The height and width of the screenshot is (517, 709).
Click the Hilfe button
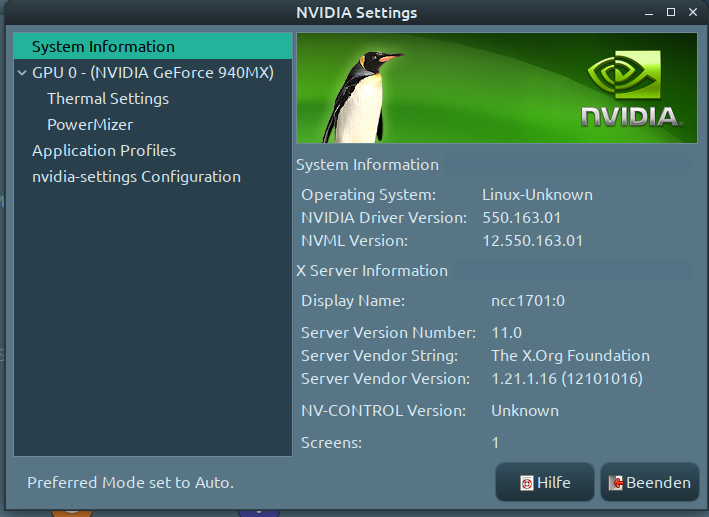tap(545, 482)
